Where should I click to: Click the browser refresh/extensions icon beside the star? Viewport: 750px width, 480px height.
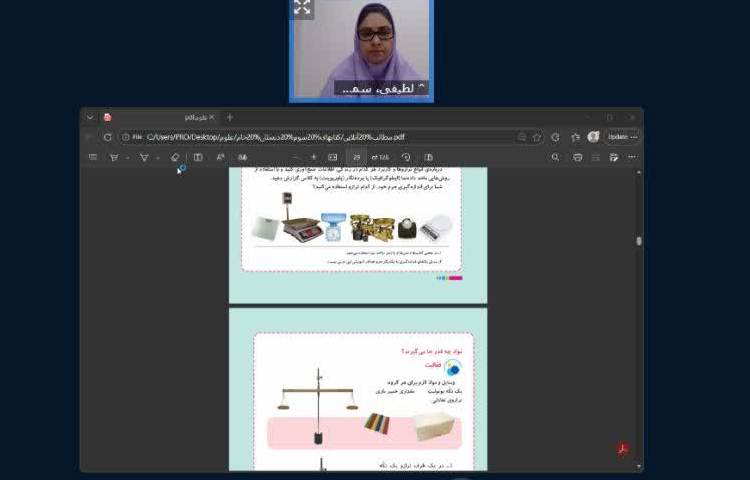(555, 137)
